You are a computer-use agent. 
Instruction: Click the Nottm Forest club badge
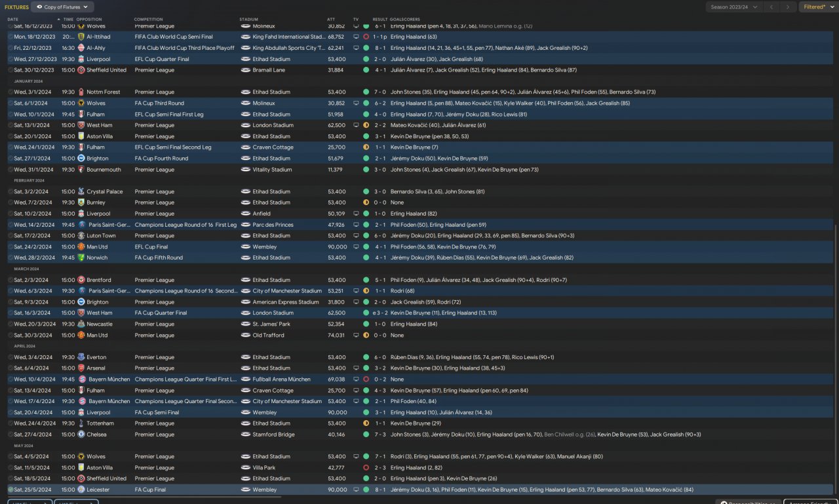point(81,92)
